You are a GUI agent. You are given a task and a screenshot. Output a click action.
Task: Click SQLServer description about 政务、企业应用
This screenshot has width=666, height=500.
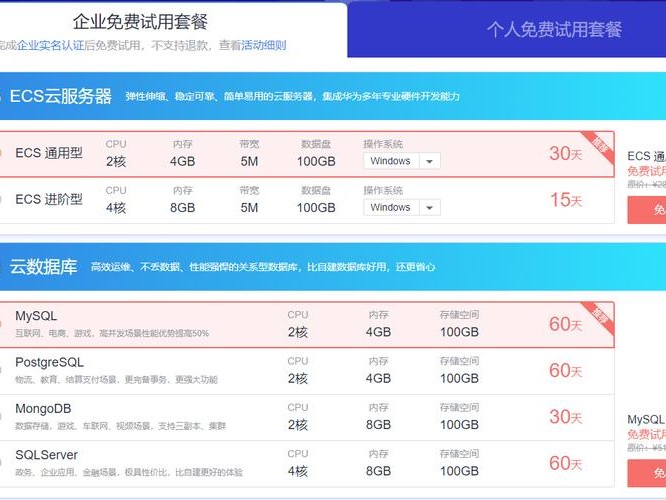click(129, 472)
